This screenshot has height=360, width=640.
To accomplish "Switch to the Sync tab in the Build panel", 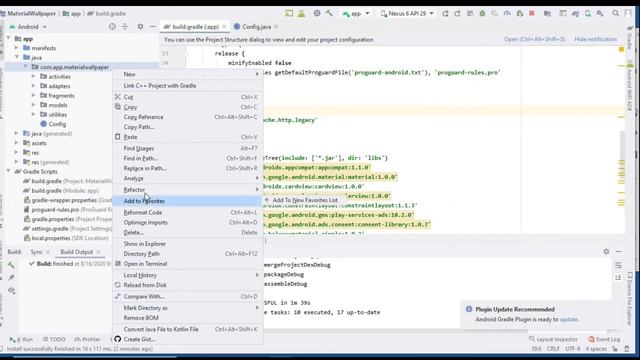I will pyautogui.click(x=36, y=252).
